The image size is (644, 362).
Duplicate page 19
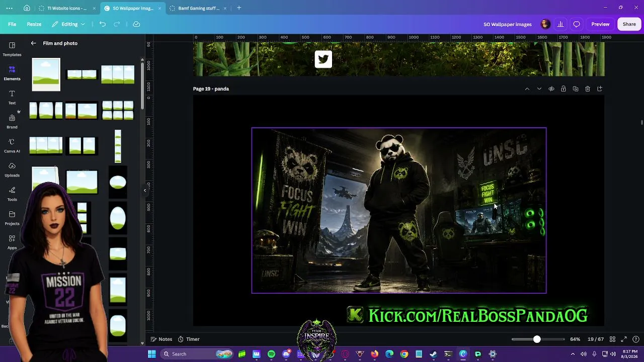point(576,89)
